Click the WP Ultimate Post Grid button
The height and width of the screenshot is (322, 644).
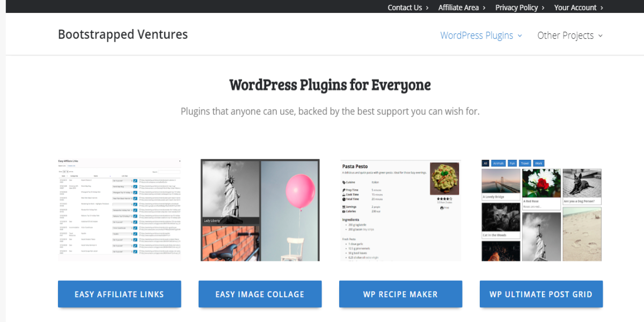coord(541,294)
